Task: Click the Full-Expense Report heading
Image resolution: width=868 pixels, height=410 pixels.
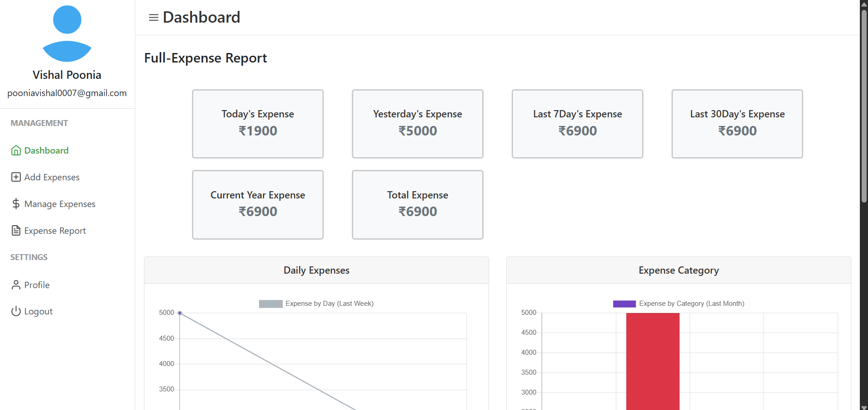Action: [x=206, y=58]
